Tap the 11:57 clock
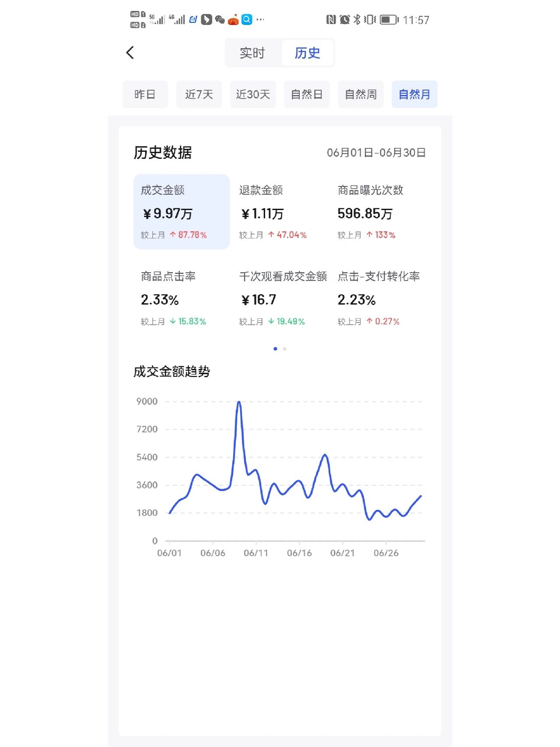The height and width of the screenshot is (747, 560). [x=416, y=20]
